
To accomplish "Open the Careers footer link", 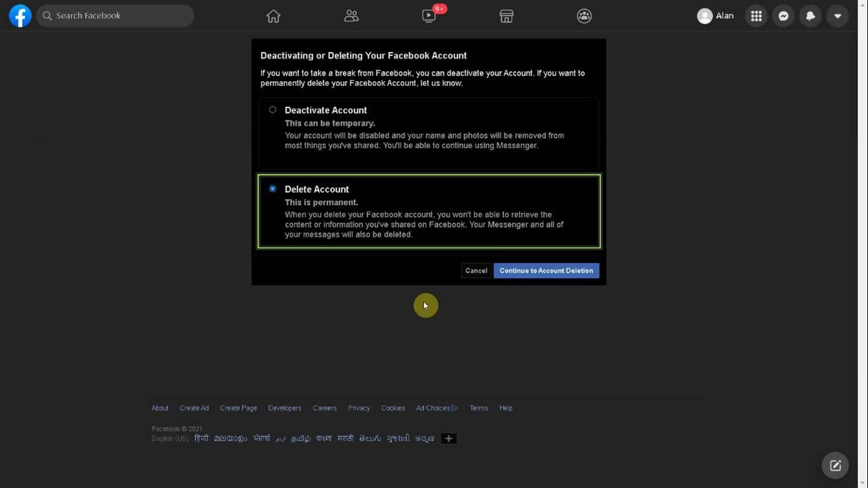I will point(324,408).
